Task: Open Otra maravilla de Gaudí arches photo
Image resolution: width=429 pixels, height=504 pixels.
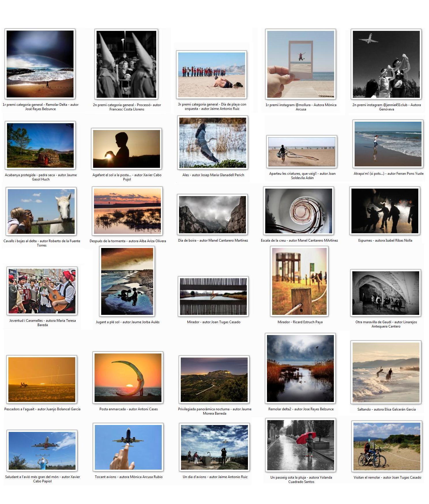Action: tap(385, 293)
